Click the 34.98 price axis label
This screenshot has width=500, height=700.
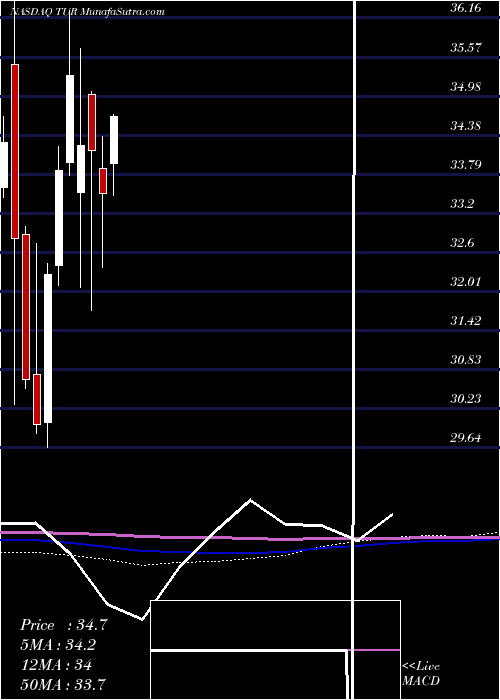coord(466,86)
